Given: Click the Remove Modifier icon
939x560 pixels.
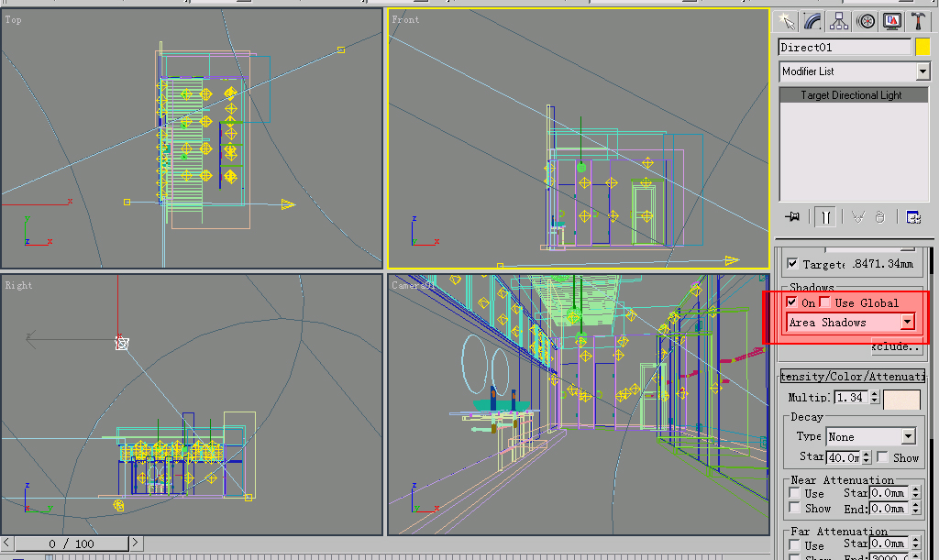Looking at the screenshot, I should (x=879, y=217).
